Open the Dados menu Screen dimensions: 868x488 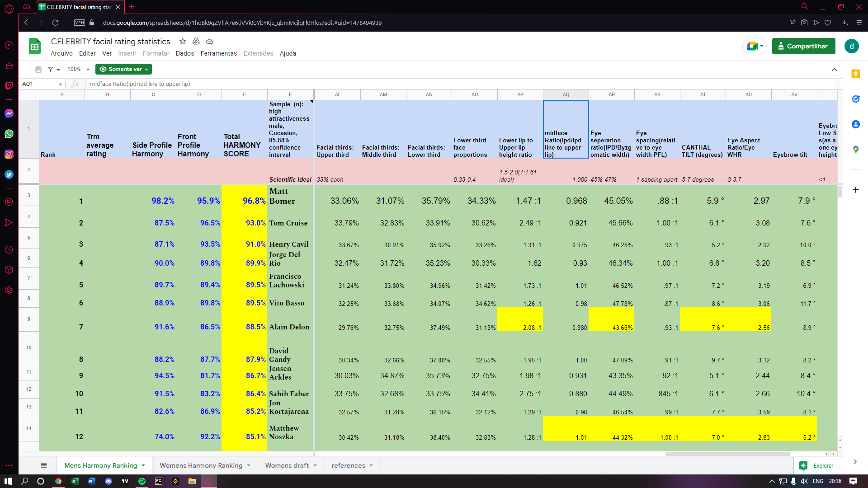pyautogui.click(x=184, y=53)
